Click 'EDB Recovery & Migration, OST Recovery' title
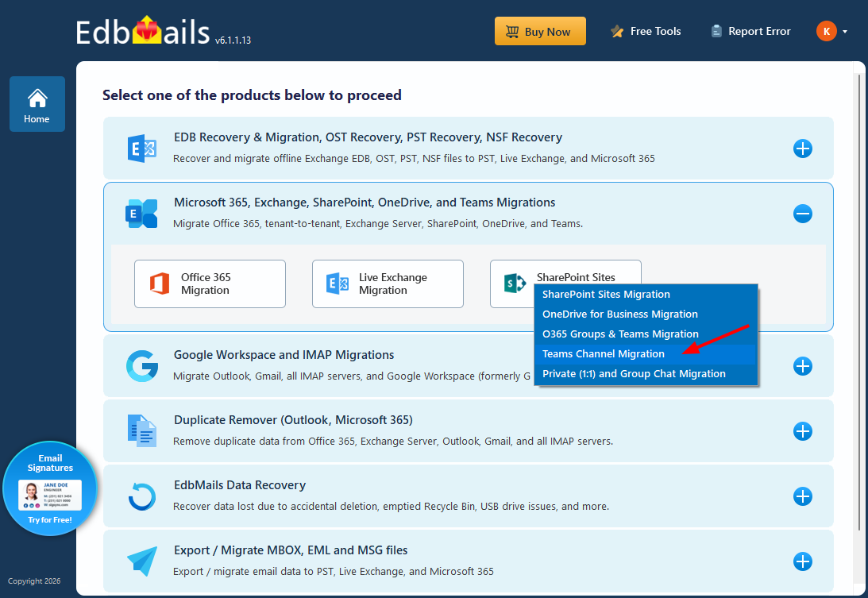Screen dimensions: 868x598 (x=368, y=137)
